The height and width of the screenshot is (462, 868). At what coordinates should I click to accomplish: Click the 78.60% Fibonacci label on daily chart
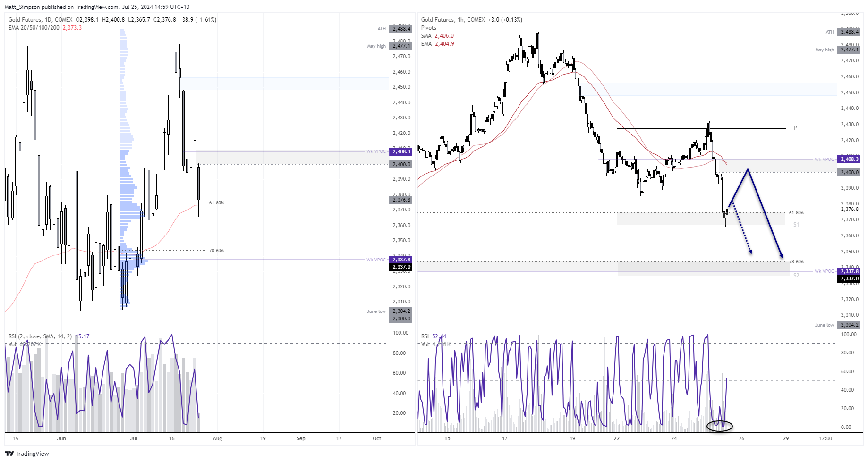click(216, 251)
